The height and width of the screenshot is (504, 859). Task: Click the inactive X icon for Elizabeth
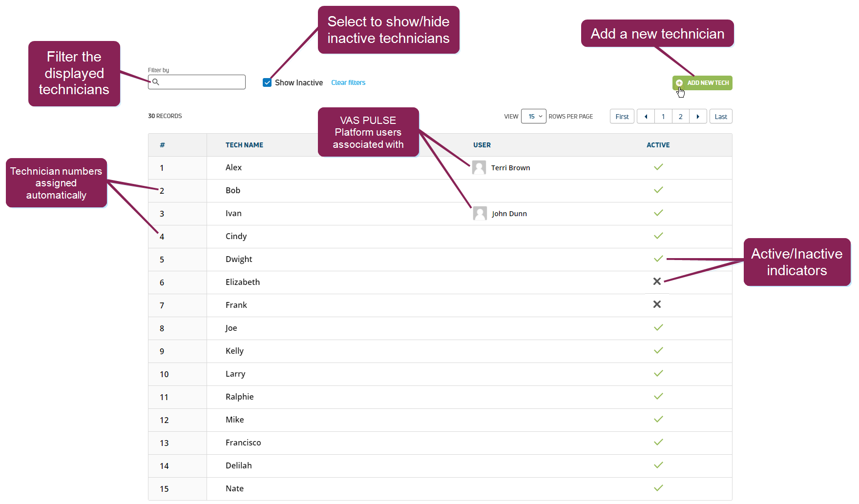657,282
